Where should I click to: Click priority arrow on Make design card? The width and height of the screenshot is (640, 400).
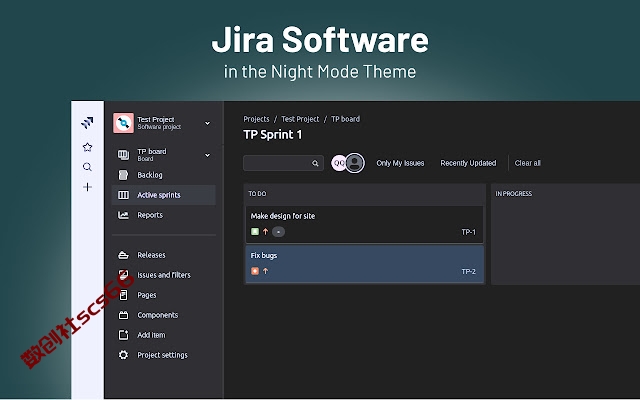266,231
